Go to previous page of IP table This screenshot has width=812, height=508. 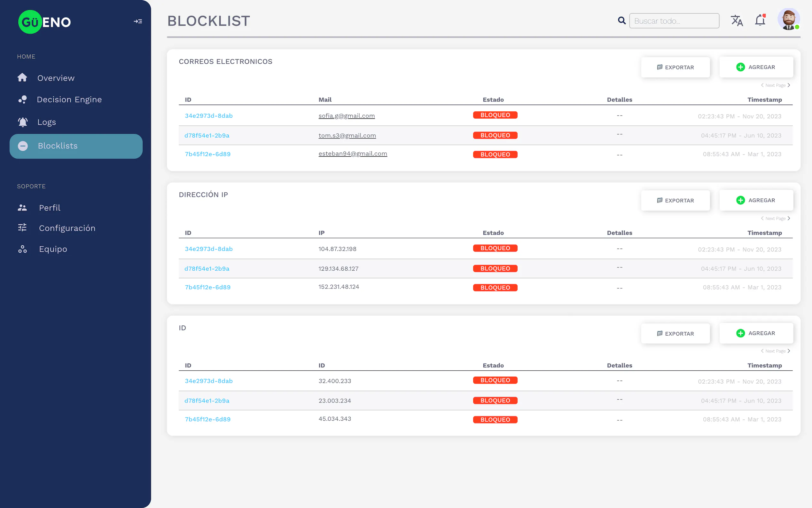(762, 218)
